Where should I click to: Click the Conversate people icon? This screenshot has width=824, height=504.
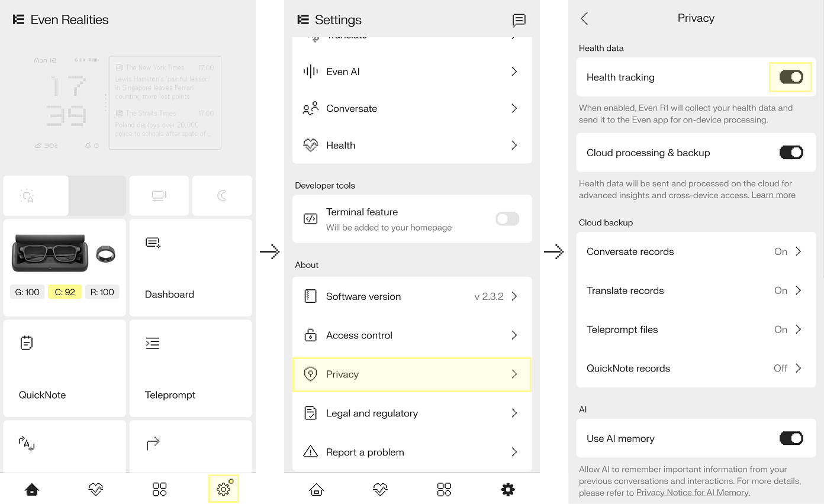(x=310, y=108)
